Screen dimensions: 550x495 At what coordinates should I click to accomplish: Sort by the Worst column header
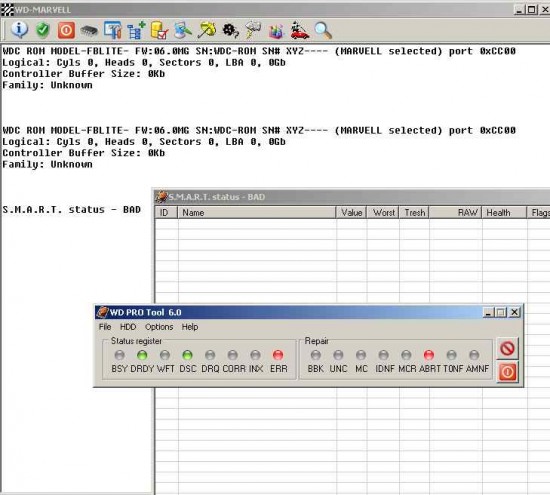[x=383, y=212]
